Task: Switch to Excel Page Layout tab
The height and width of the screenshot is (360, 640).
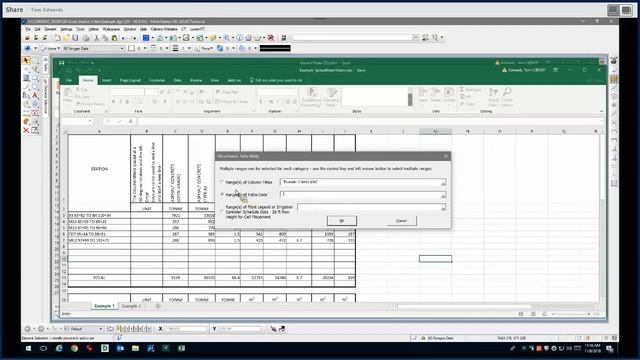Action: [130, 80]
